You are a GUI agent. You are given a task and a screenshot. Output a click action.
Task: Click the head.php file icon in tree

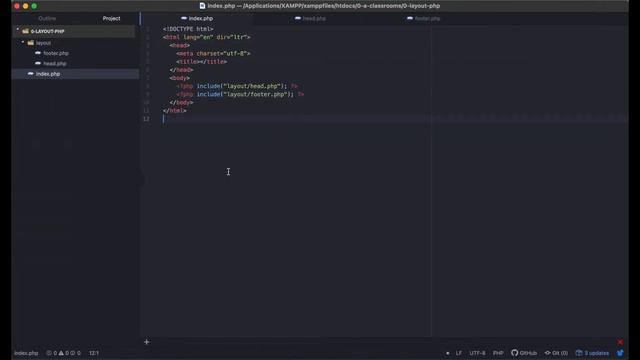38,63
